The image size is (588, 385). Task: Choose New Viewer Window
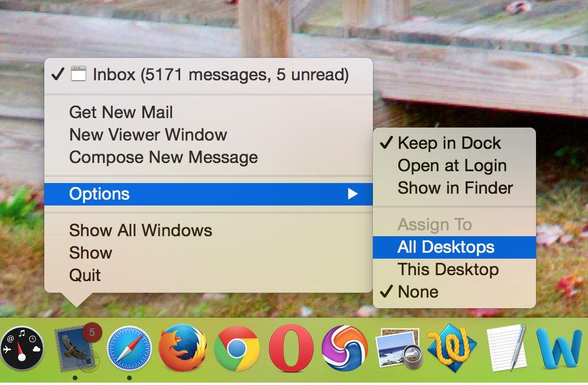pos(209,135)
